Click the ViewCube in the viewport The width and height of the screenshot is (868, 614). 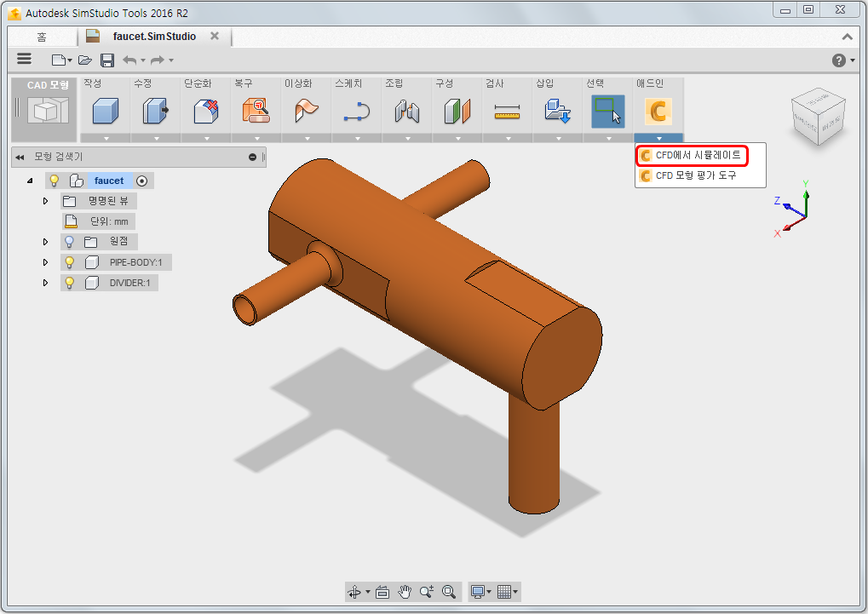819,117
